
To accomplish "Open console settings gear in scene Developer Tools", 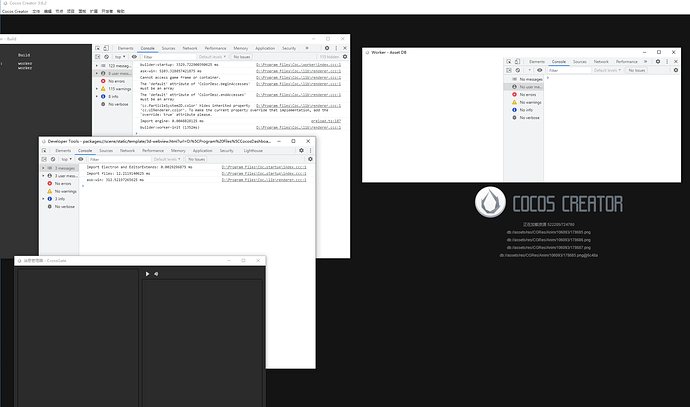I will (310, 159).
